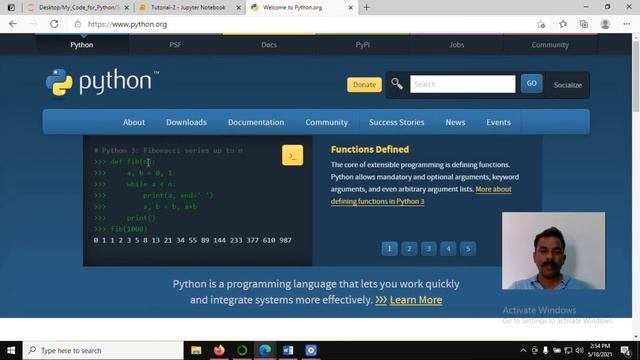Open the PSF top navigation tab

[x=175, y=45]
